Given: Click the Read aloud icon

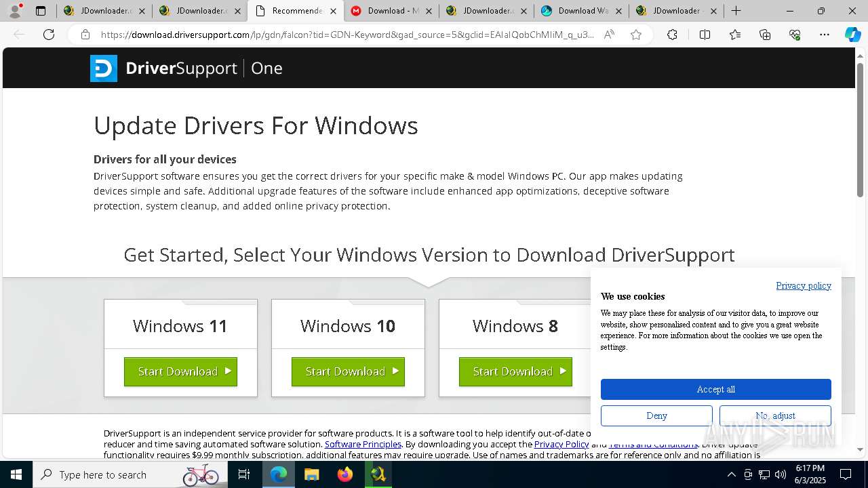Looking at the screenshot, I should [609, 35].
